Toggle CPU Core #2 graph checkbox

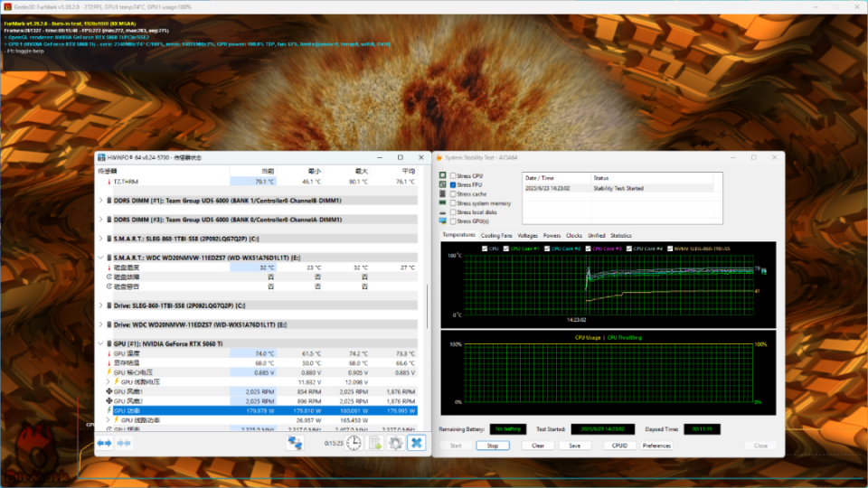point(547,249)
